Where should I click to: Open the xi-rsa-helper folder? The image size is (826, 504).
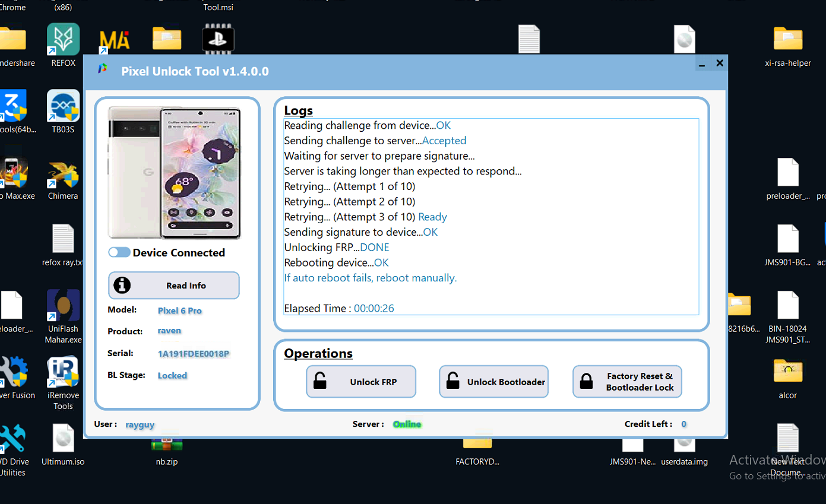[788, 40]
